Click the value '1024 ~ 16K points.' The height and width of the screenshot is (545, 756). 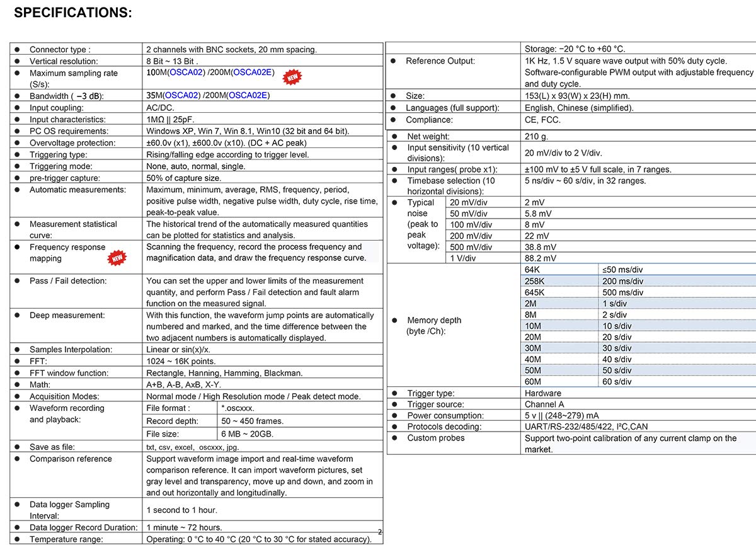click(181, 362)
